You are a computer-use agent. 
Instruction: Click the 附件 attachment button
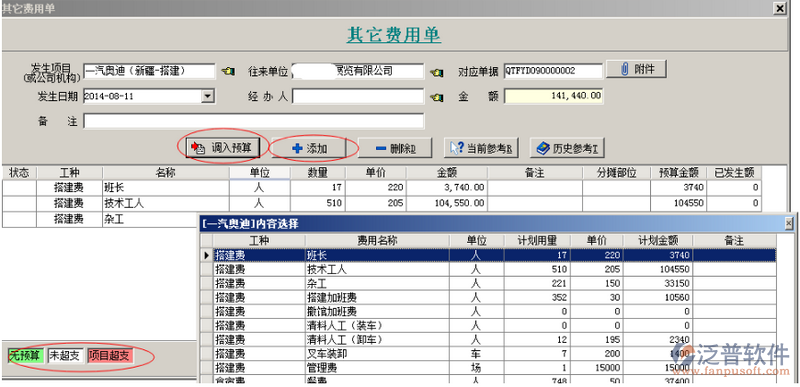(636, 69)
